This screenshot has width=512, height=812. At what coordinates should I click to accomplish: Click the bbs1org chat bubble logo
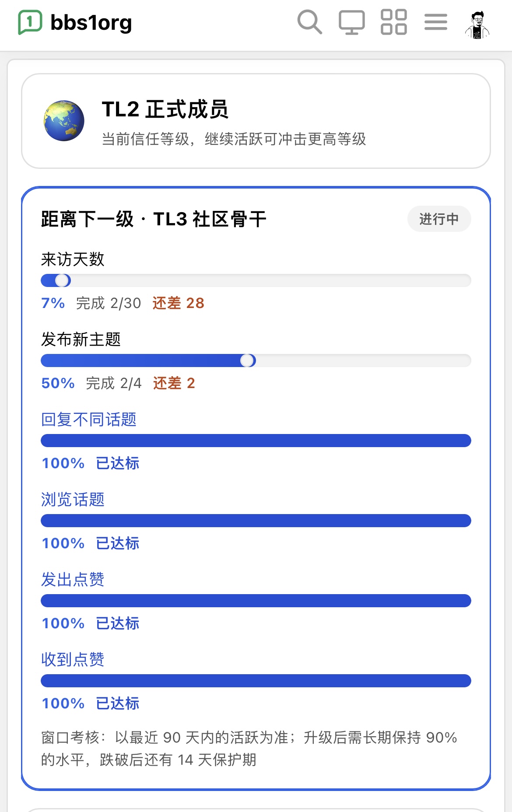[x=30, y=22]
